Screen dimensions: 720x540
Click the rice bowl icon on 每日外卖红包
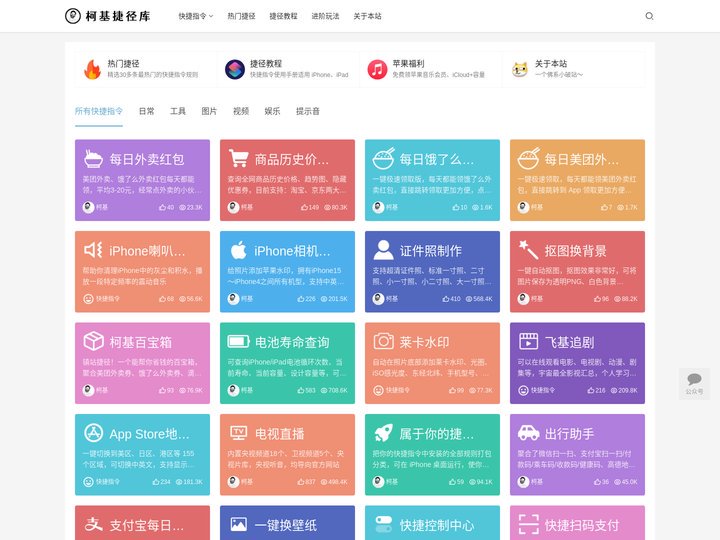pos(93,159)
